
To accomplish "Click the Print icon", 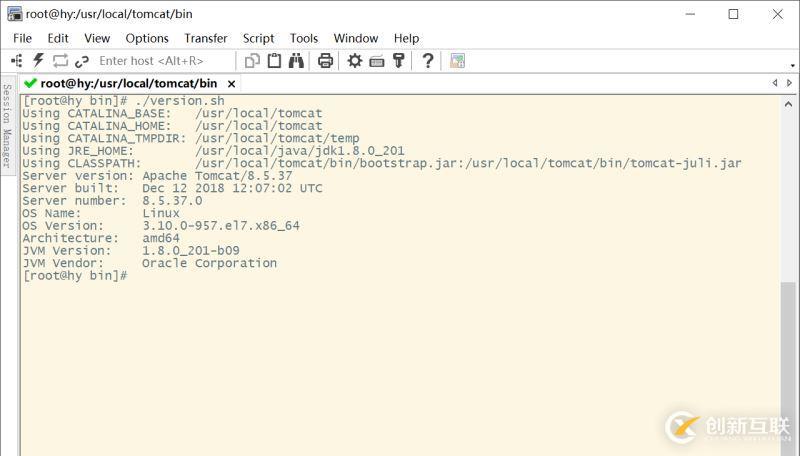I will (326, 61).
